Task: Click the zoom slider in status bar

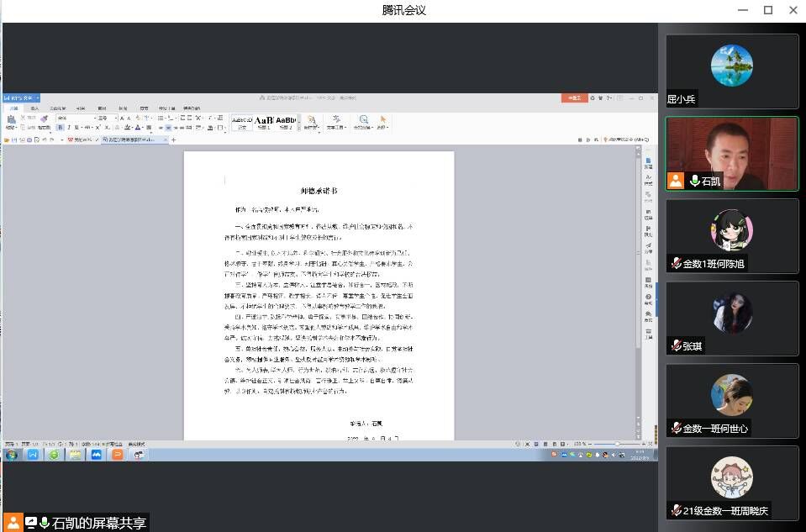Action: [618, 443]
